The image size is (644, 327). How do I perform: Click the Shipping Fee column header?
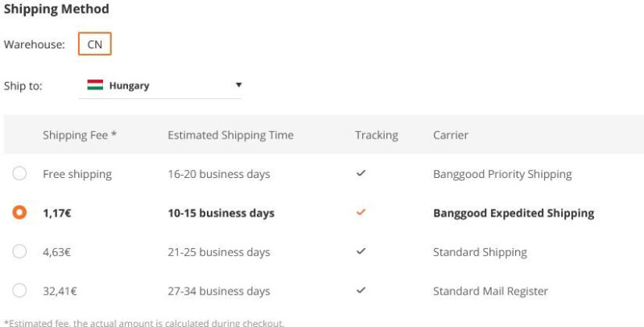point(80,135)
